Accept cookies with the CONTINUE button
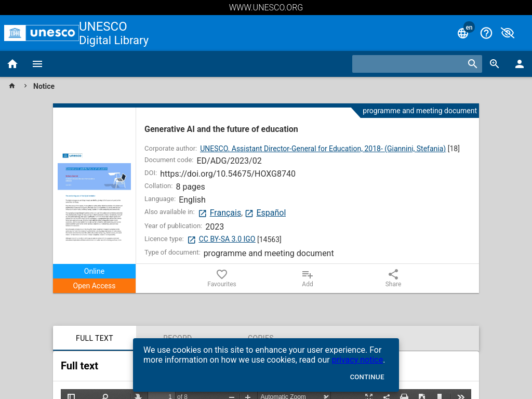Image resolution: width=532 pixels, height=399 pixels. (367, 377)
